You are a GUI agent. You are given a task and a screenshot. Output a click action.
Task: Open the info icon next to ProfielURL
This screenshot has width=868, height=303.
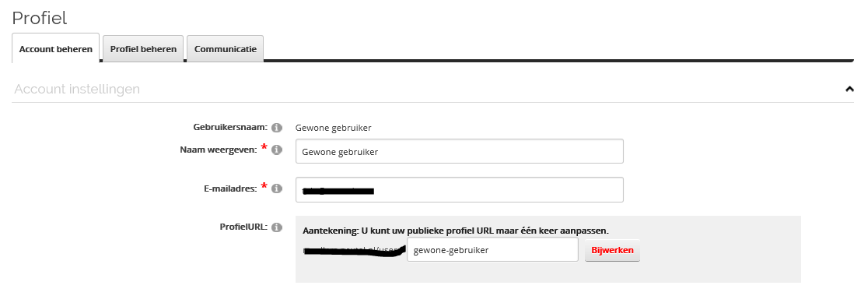[x=277, y=227]
